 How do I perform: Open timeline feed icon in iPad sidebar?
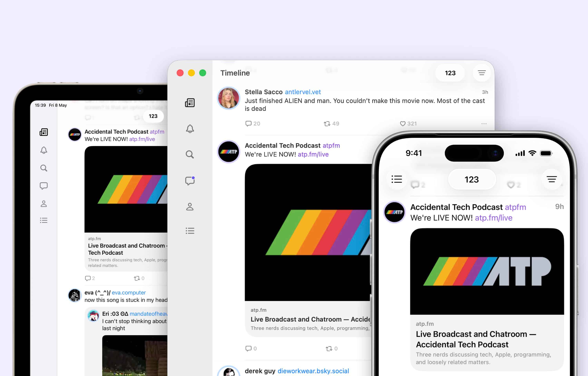click(x=44, y=132)
